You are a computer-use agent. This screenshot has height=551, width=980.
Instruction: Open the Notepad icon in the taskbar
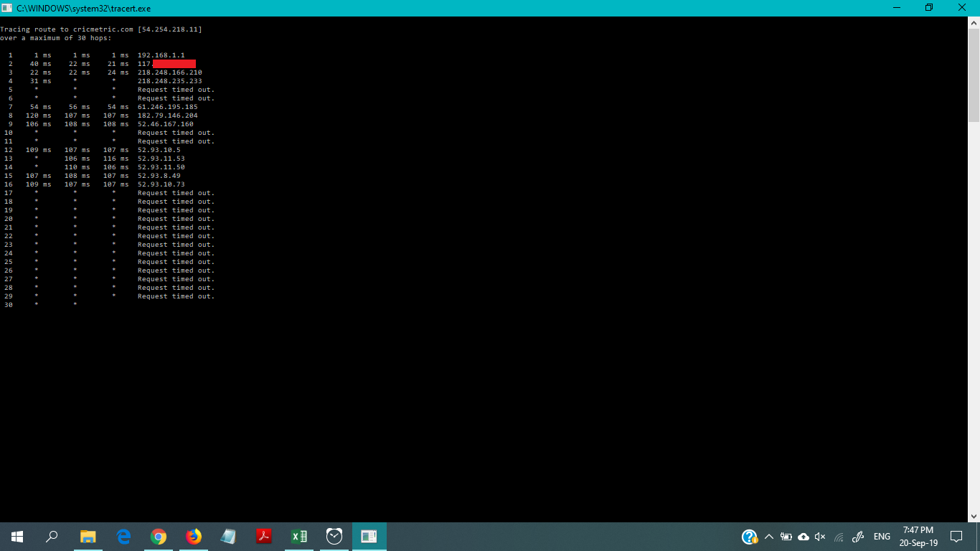pos(228,537)
